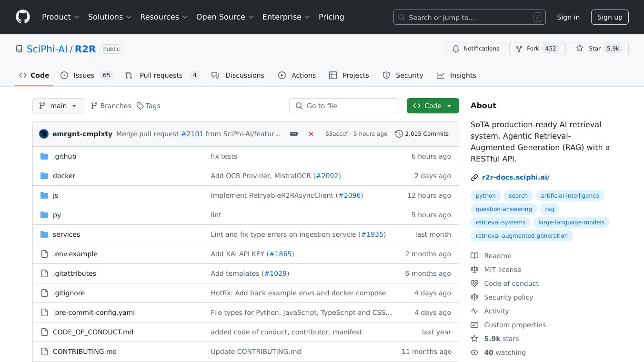Click the docker folder icon
Screen dimensions: 644x362
click(x=44, y=176)
